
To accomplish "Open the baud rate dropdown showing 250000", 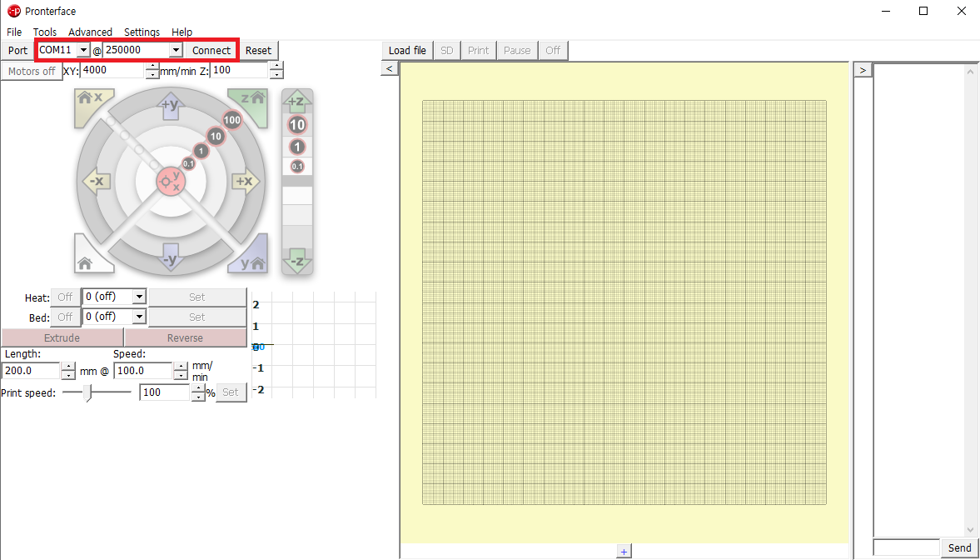I will [175, 50].
